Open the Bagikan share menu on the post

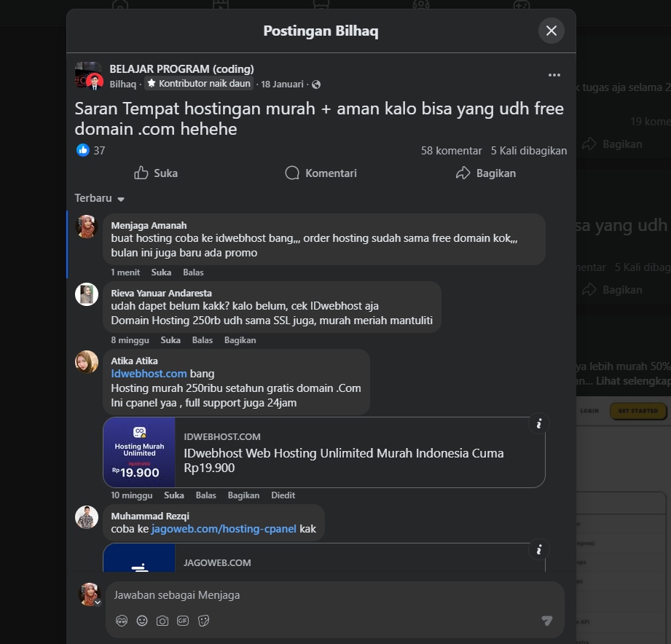(485, 173)
